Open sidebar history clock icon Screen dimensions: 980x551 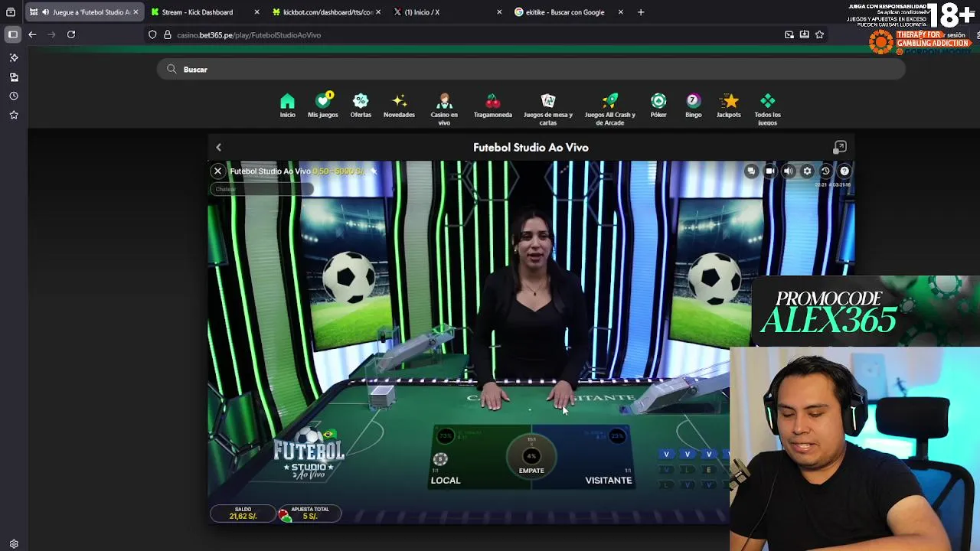click(x=14, y=96)
